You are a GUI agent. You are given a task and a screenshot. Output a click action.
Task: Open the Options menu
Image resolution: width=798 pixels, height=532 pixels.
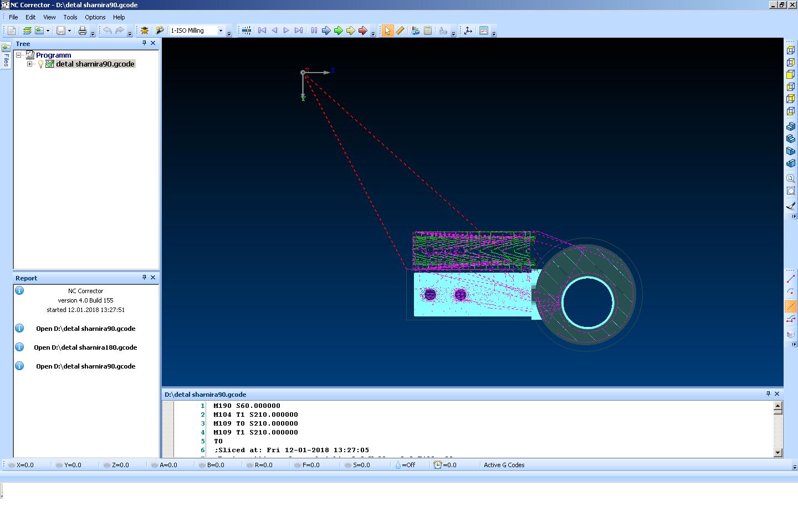click(x=95, y=17)
